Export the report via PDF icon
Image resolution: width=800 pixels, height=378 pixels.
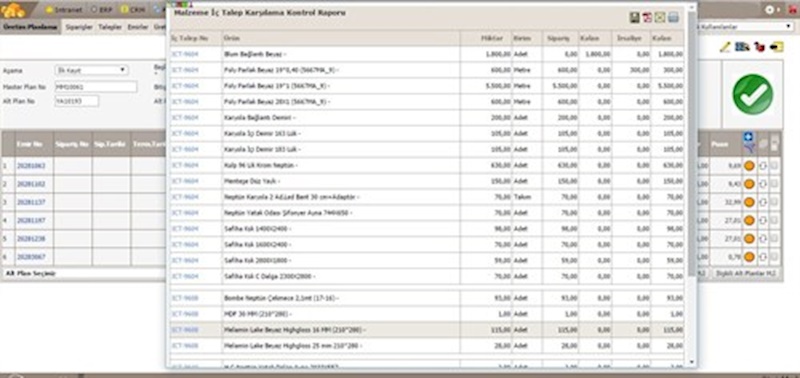647,17
